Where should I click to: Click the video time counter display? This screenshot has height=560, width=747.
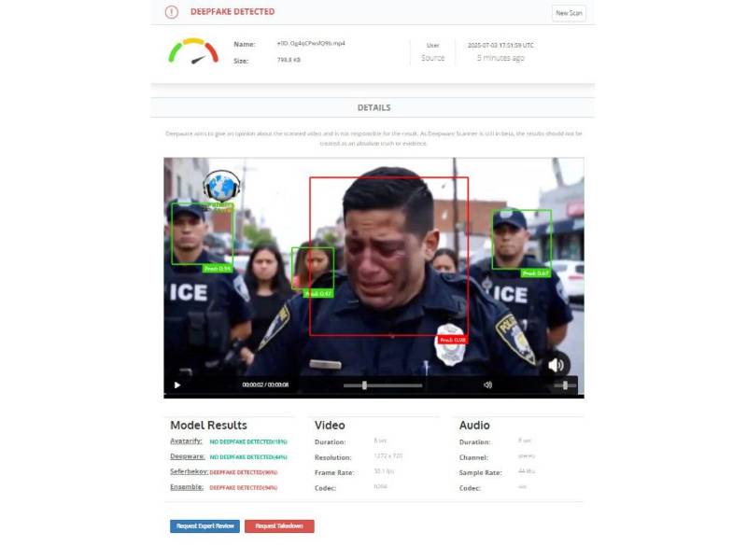coord(265,385)
